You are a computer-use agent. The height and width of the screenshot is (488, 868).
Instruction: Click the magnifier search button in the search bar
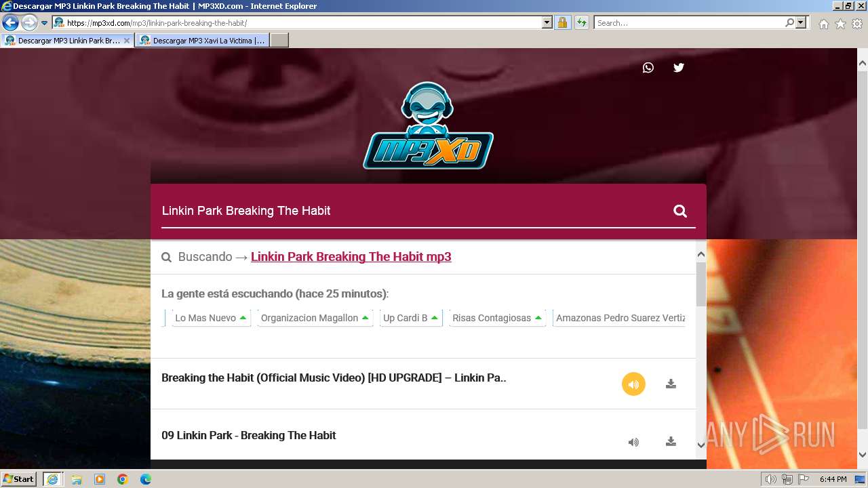coord(680,211)
